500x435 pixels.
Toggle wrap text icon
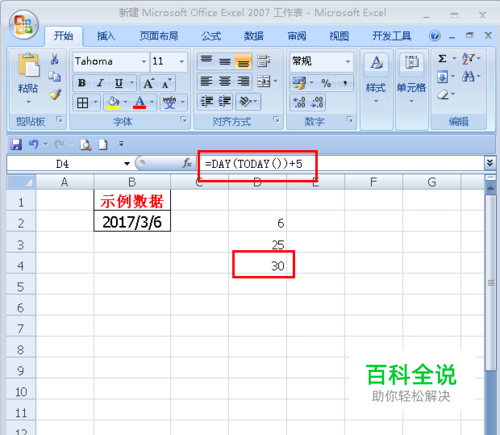pos(264,61)
